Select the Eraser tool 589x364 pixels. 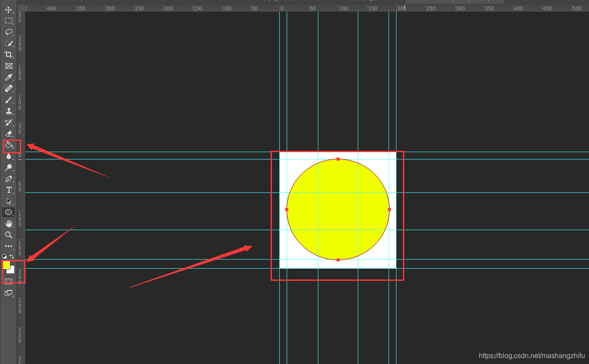(8, 134)
